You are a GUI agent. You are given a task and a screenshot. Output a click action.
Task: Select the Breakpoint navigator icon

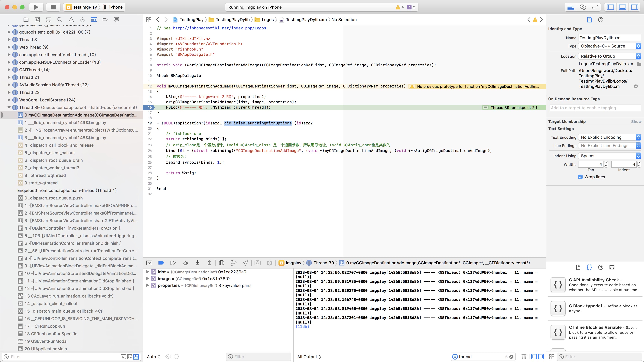tap(105, 19)
